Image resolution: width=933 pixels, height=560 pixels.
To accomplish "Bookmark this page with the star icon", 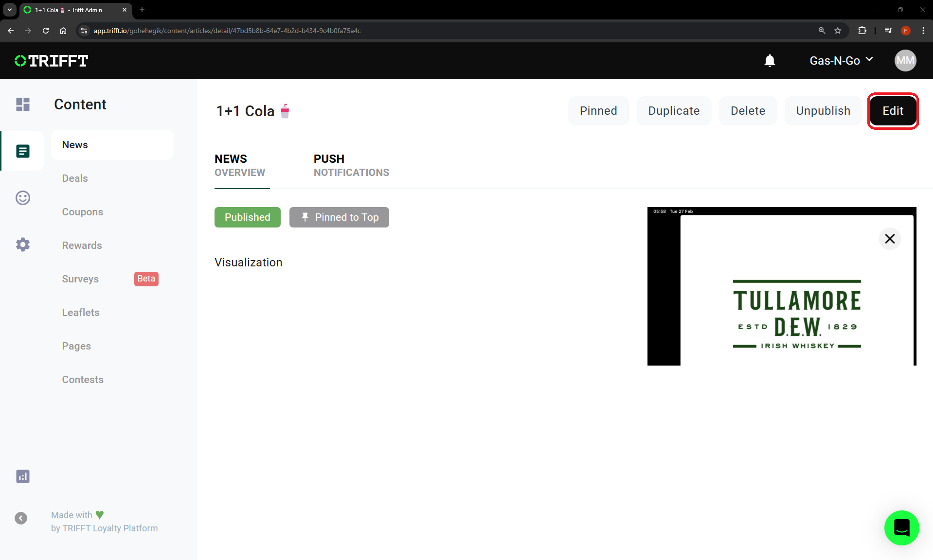I will (838, 31).
